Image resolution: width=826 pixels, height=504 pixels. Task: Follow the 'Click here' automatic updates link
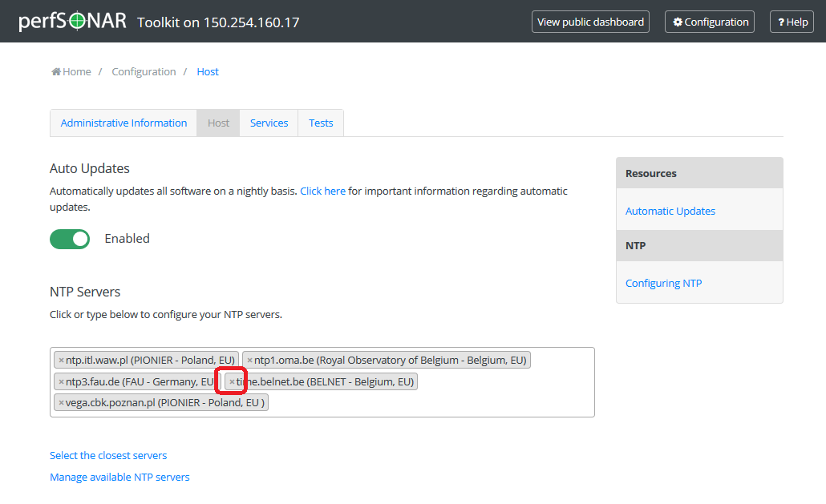pyautogui.click(x=323, y=191)
